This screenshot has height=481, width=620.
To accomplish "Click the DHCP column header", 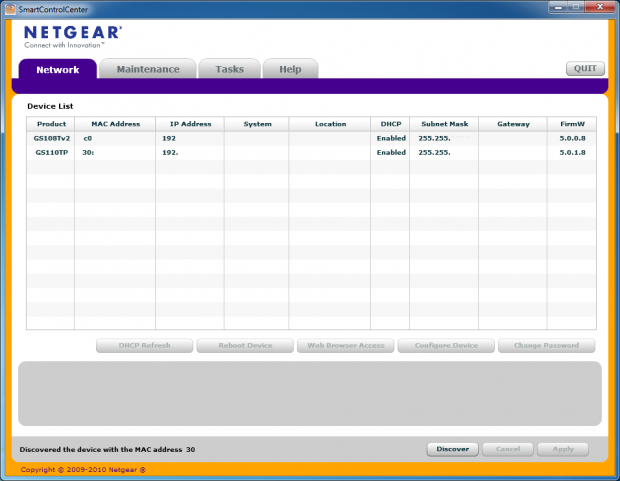I will point(390,124).
